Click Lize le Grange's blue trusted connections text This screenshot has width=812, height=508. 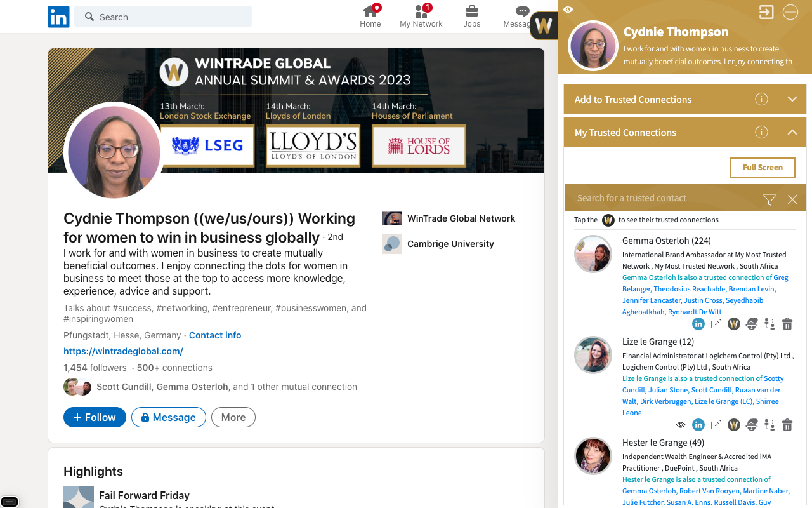coord(703,396)
